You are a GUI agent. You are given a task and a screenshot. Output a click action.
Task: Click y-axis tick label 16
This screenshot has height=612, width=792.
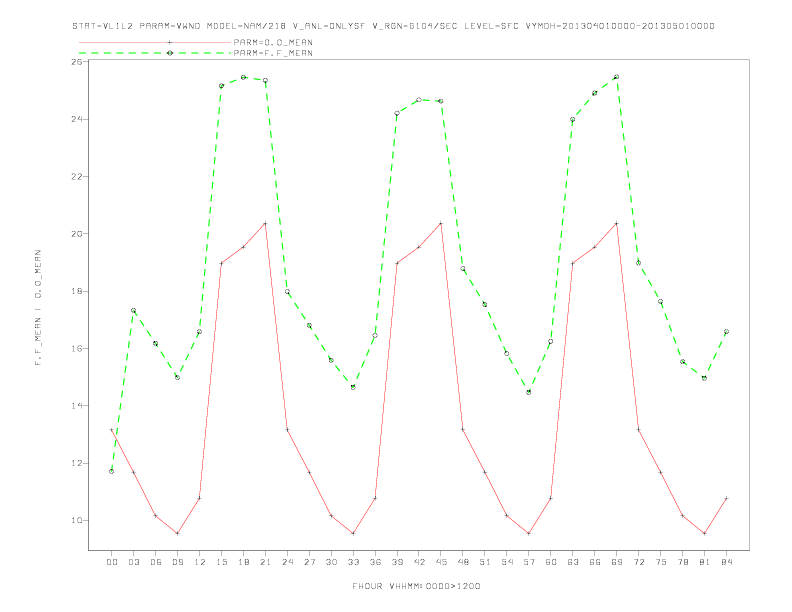point(77,348)
